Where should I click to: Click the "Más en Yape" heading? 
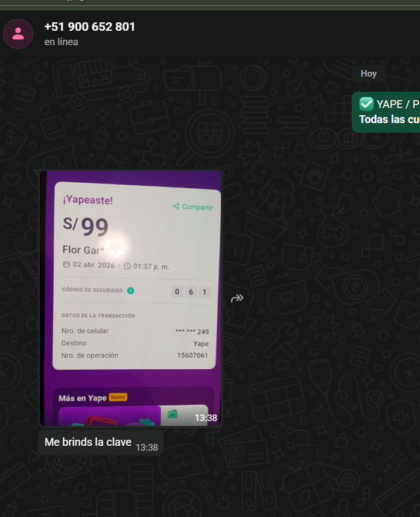83,398
